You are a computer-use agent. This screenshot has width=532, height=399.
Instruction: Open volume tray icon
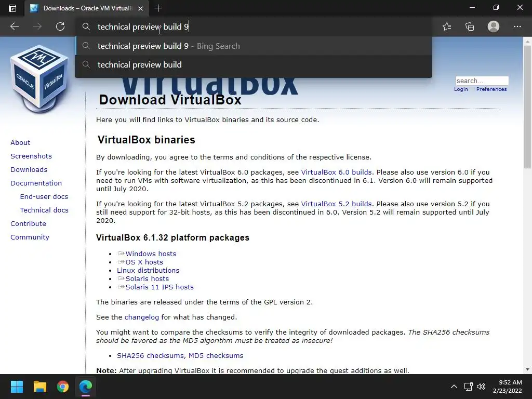click(x=481, y=387)
